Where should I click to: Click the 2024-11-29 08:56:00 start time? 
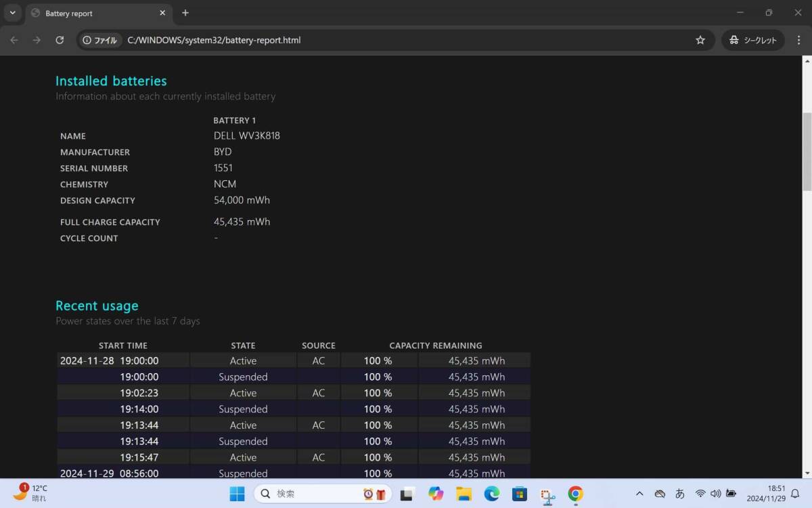pos(109,473)
